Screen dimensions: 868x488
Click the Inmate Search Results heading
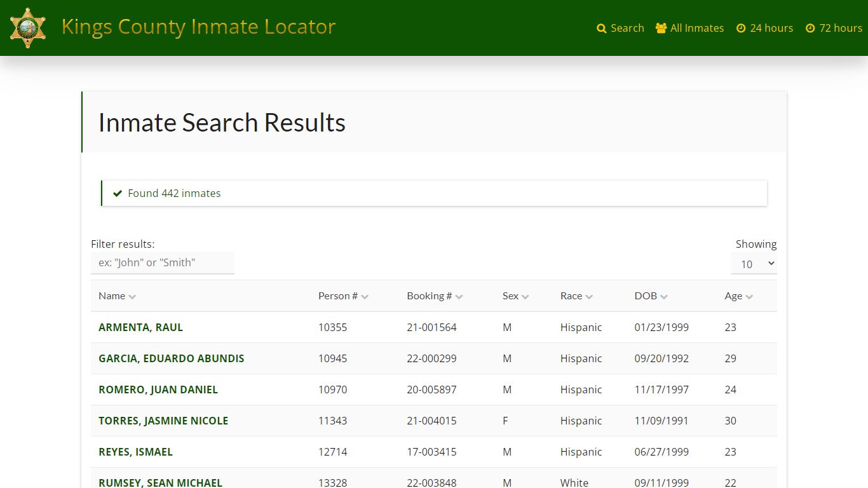coord(222,123)
